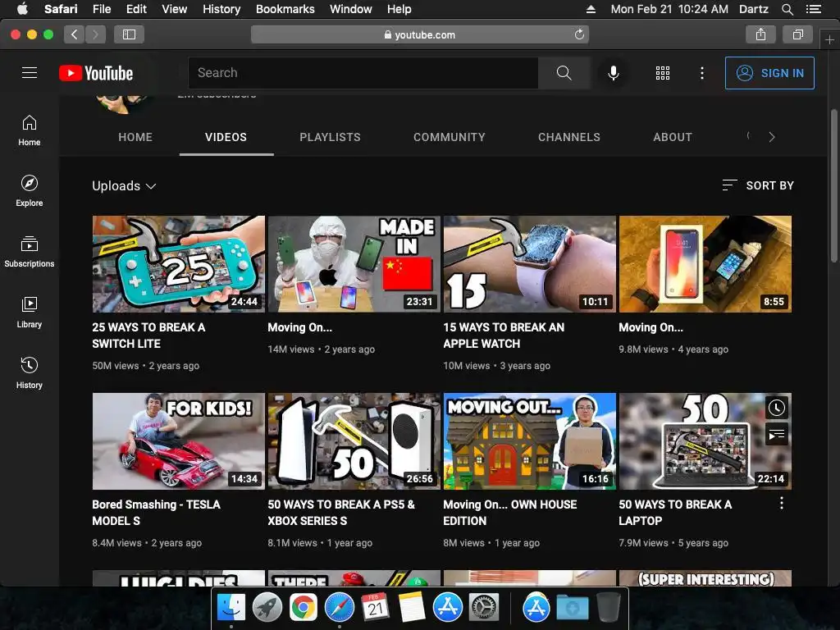Go forward with Safari forward arrow
This screenshot has width=840, height=630.
pos(95,34)
